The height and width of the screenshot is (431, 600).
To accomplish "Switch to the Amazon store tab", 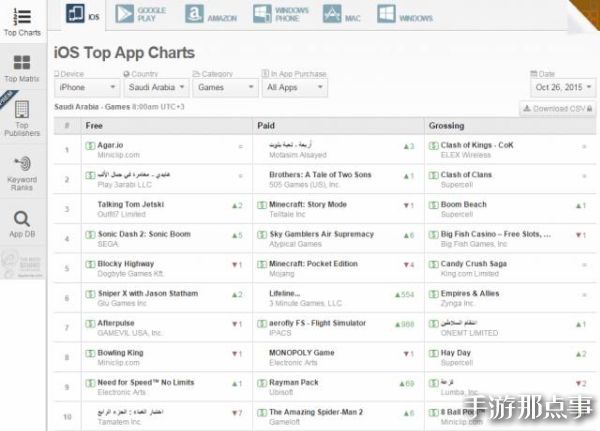I will (211, 14).
